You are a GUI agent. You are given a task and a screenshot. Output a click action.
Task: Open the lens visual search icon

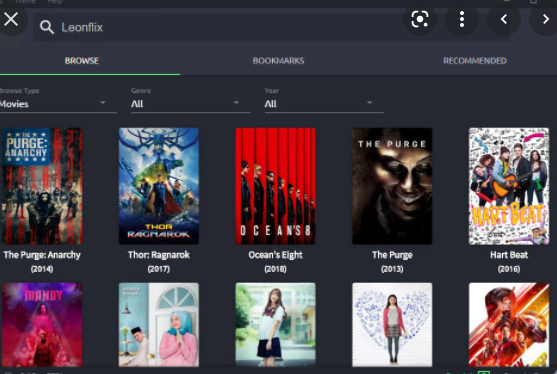[x=420, y=19]
